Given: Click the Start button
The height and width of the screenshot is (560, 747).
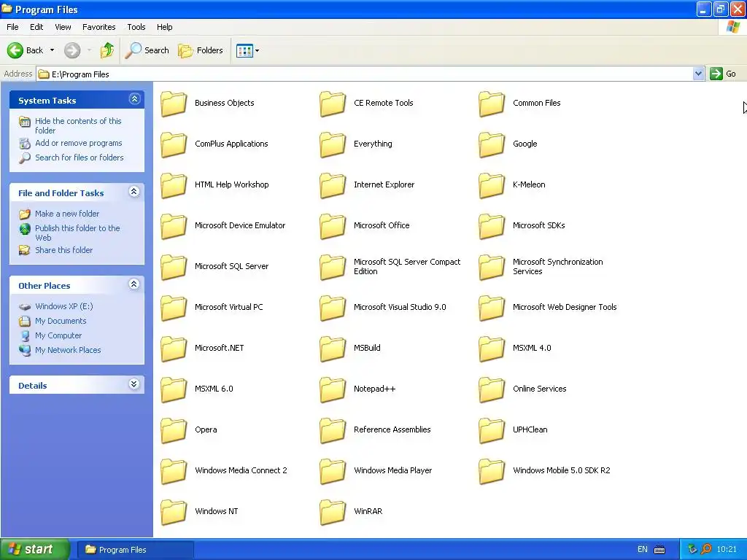Looking at the screenshot, I should tap(35, 550).
